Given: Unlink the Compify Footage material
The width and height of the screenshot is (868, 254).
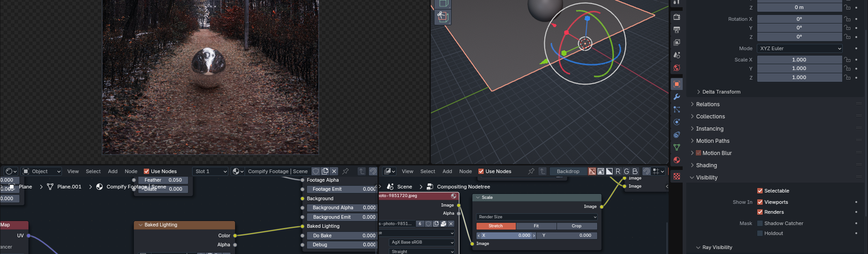Looking at the screenshot, I should pyautogui.click(x=334, y=171).
